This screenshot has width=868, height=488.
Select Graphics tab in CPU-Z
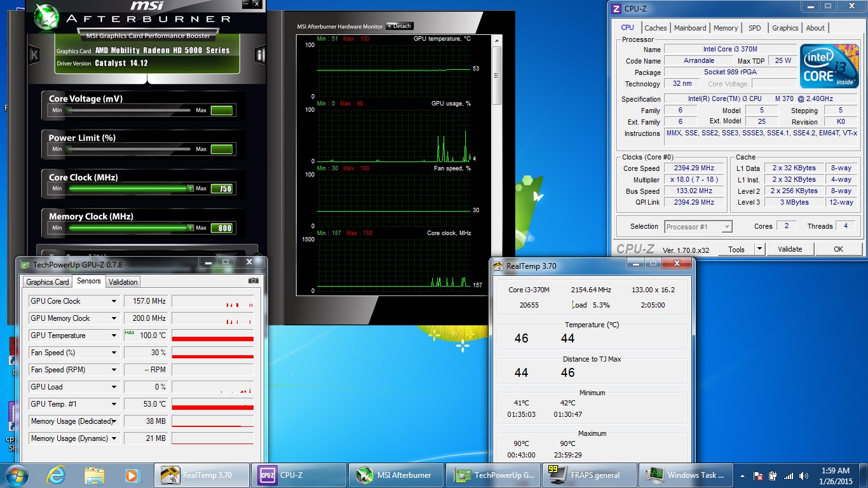click(x=785, y=28)
